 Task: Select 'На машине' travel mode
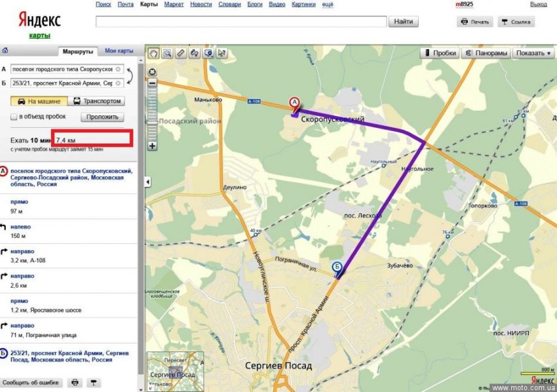click(39, 102)
